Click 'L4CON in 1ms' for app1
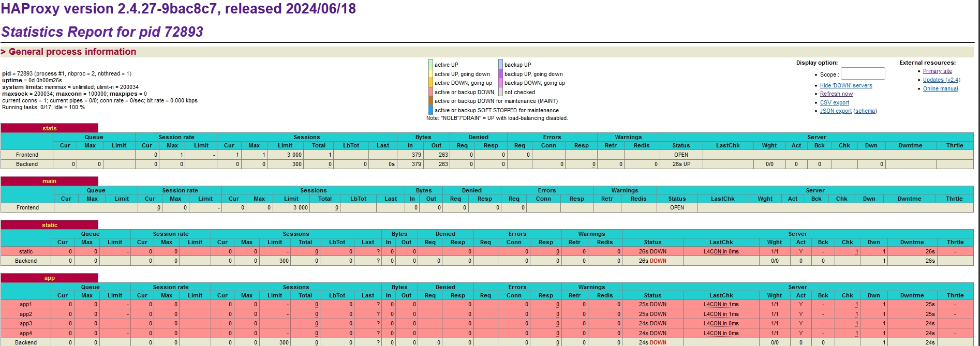Viewport: 980px width, 346px height. coord(721,304)
